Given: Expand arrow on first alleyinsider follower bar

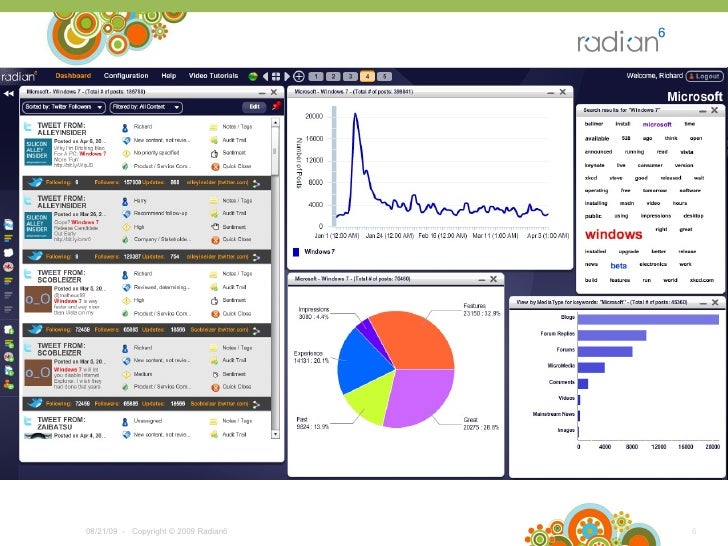Looking at the screenshot, I should coord(256,184).
